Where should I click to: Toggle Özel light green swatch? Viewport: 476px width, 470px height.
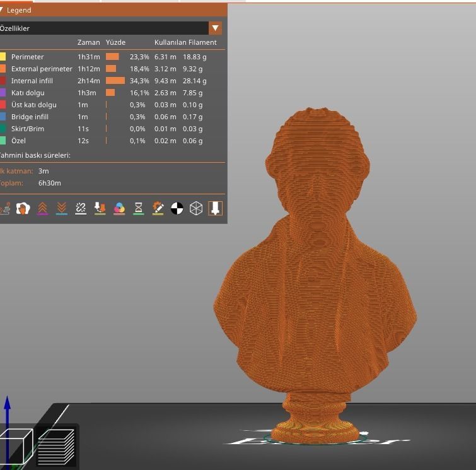[3, 141]
